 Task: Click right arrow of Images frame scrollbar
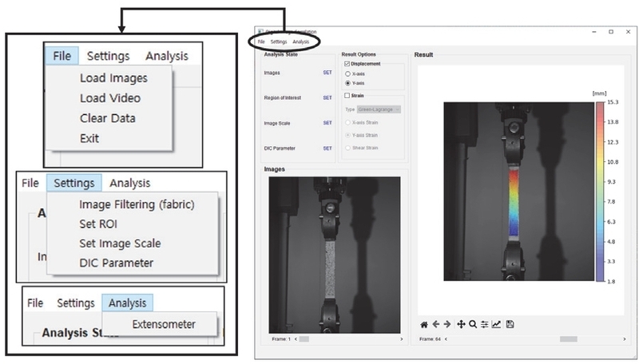[401, 339]
